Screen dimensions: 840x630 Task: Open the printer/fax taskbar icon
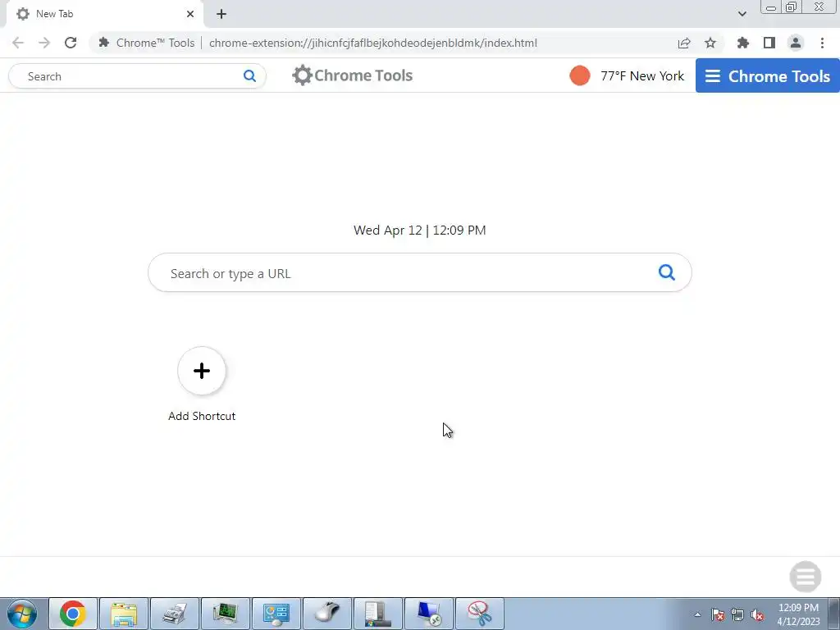point(175,614)
